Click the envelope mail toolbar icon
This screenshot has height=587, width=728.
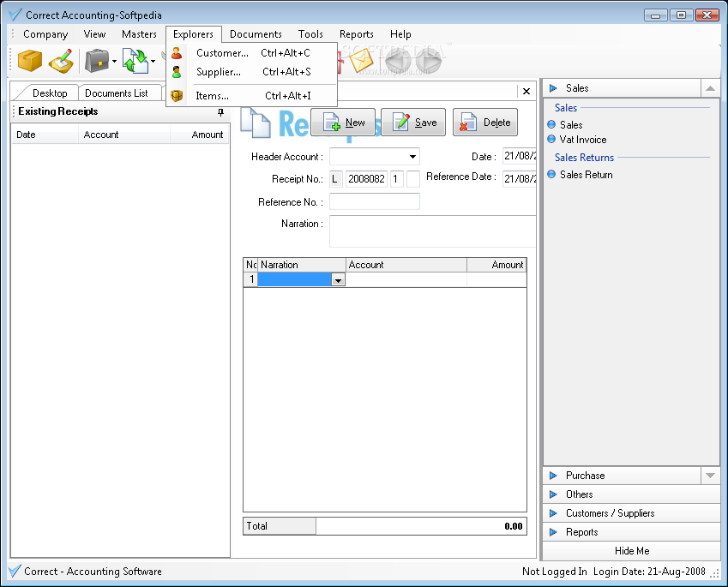point(362,60)
